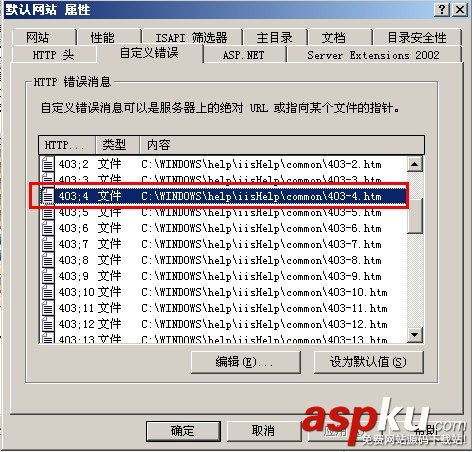Select the 403;10 error entry
Screen dimensions: 472x452
coord(223,292)
